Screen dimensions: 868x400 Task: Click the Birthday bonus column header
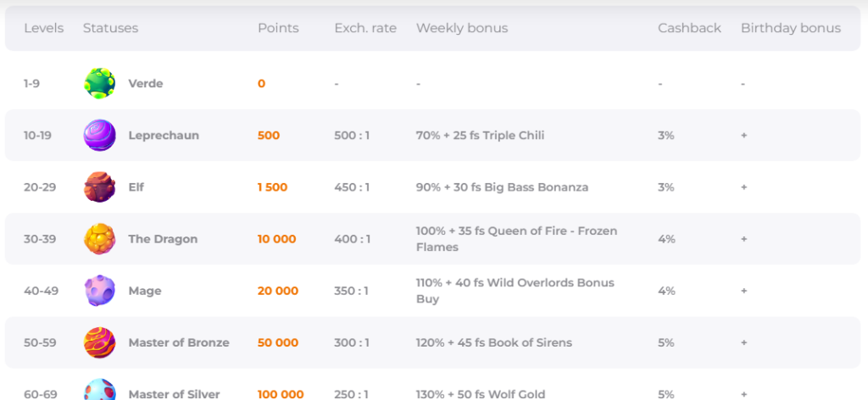791,28
